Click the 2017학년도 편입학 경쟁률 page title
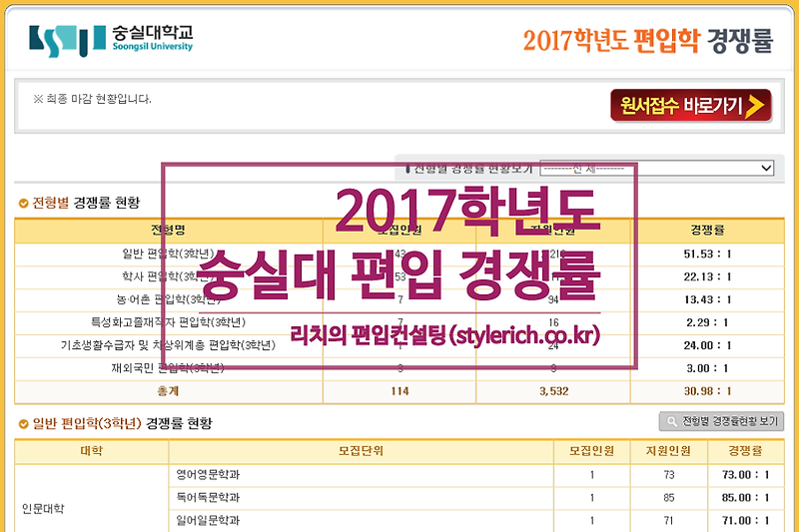Image resolution: width=799 pixels, height=532 pixels. pyautogui.click(x=648, y=41)
